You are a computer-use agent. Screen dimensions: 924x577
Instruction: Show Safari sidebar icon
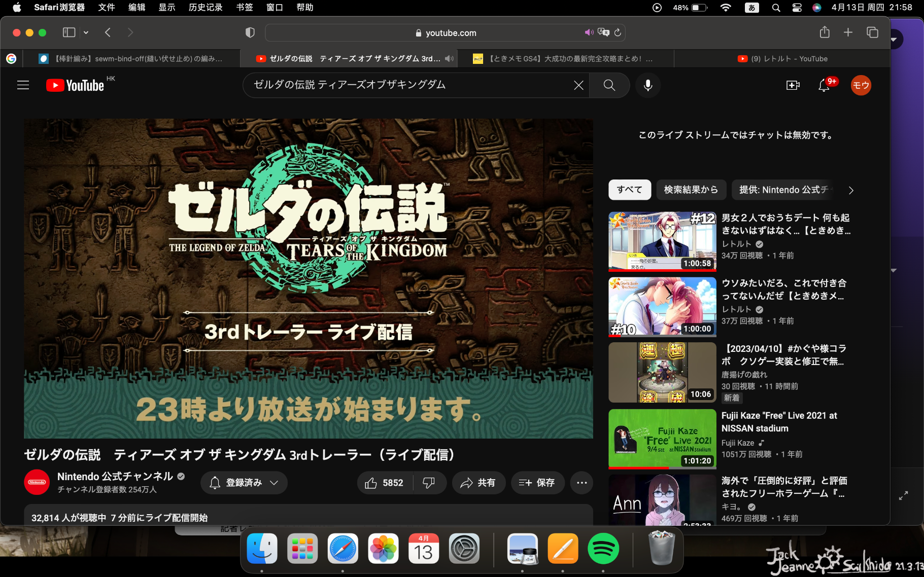(69, 32)
